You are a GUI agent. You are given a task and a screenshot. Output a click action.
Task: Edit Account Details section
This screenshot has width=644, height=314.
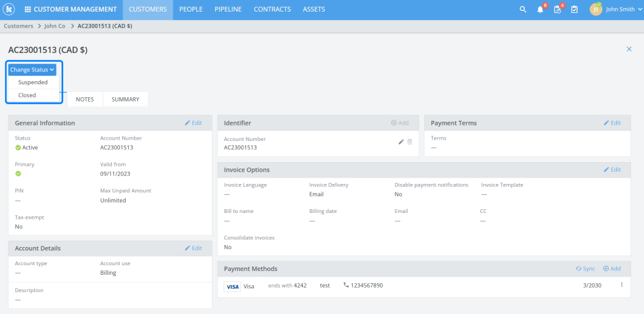[x=193, y=248]
